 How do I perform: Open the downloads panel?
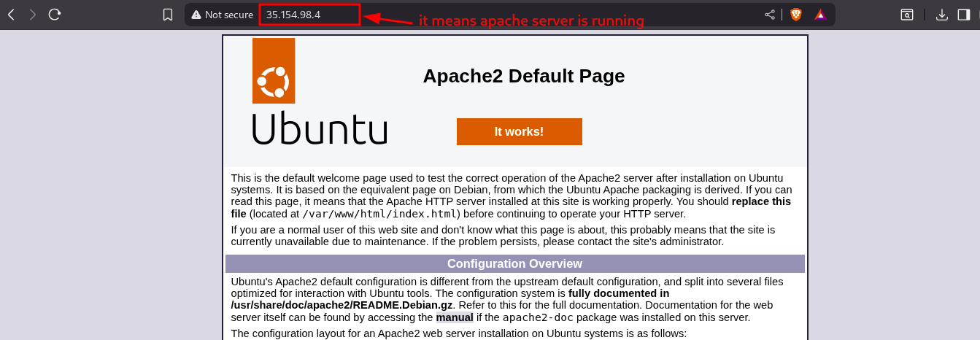(x=942, y=15)
